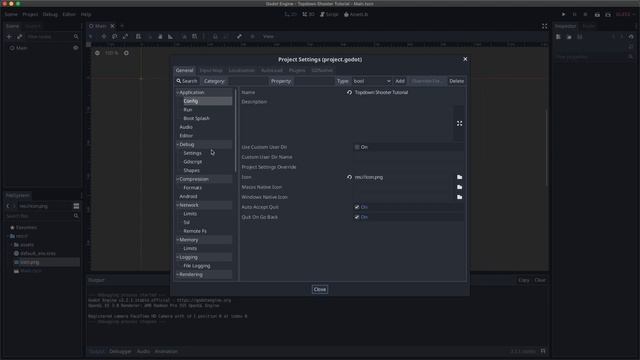
Task: Uncheck Auto Accept Quit
Action: [x=357, y=207]
